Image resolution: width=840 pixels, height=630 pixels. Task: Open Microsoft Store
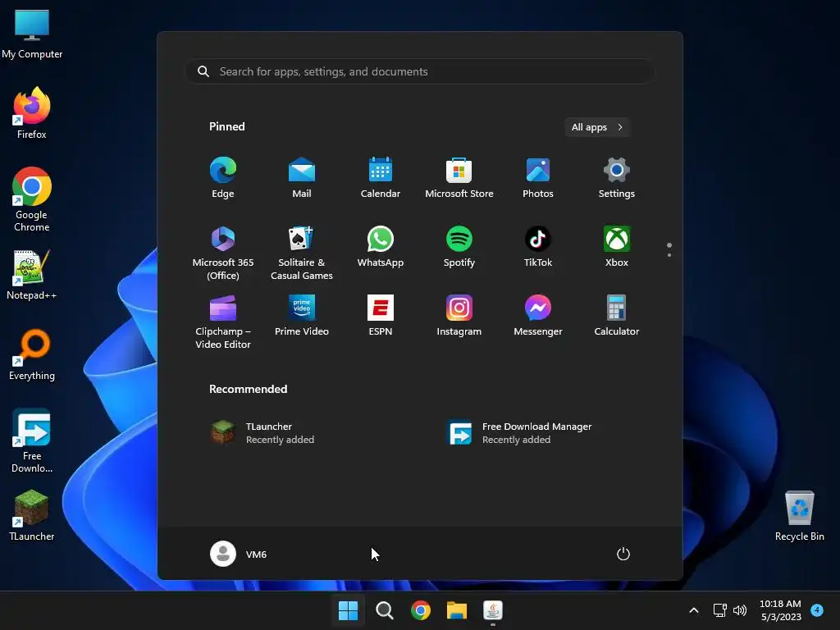coord(459,178)
